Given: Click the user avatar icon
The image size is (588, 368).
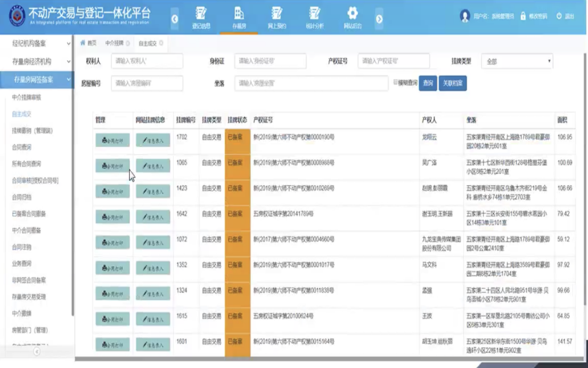Looking at the screenshot, I should [x=465, y=16].
